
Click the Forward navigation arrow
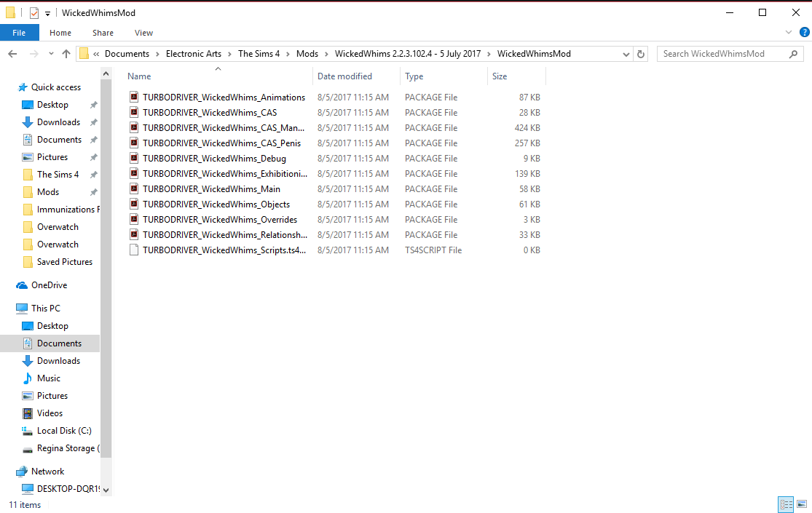click(x=33, y=54)
